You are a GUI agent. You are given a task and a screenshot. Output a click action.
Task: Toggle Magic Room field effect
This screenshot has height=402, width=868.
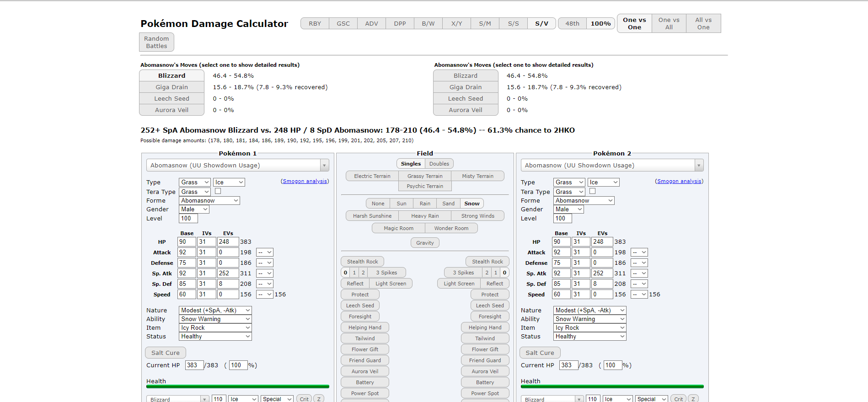coord(398,228)
